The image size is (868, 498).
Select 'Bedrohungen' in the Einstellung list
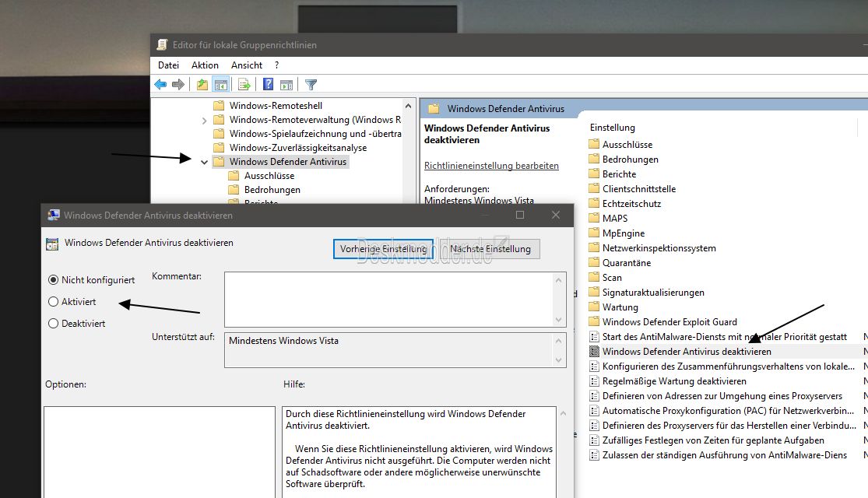coord(630,159)
